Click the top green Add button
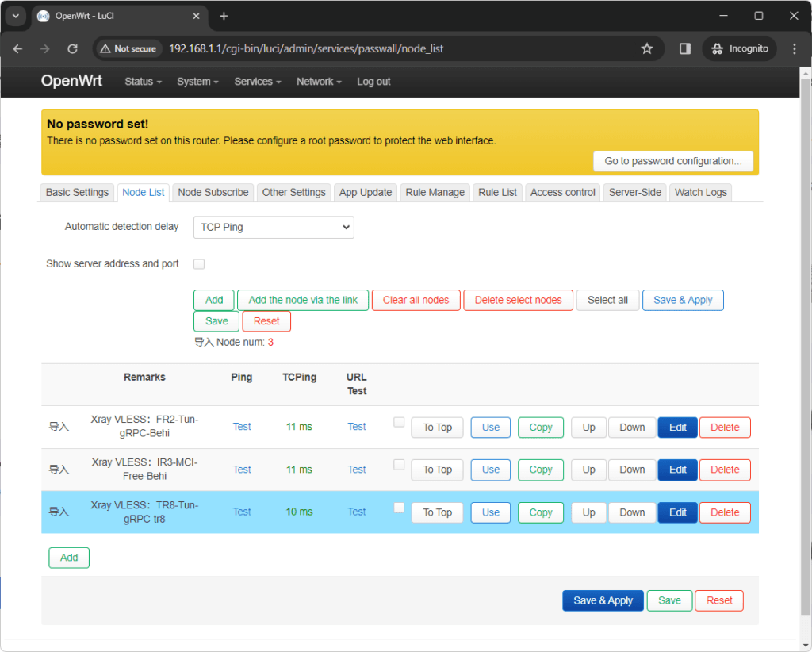Image resolution: width=812 pixels, height=652 pixels. pyautogui.click(x=214, y=301)
